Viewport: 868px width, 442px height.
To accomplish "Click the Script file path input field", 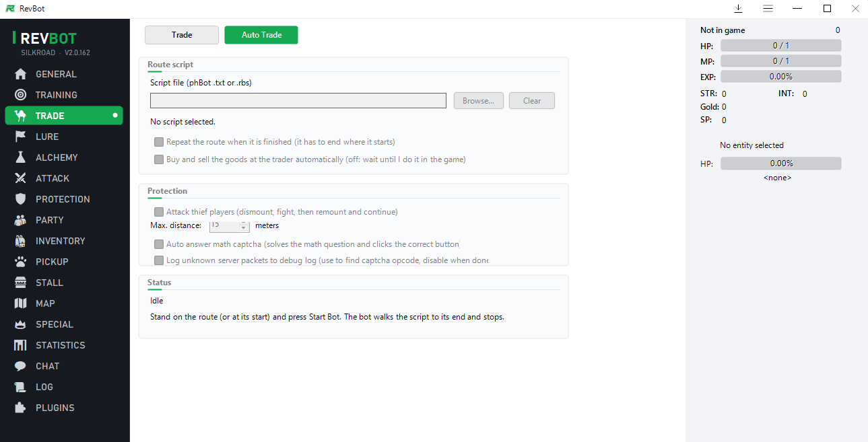I will coord(298,101).
